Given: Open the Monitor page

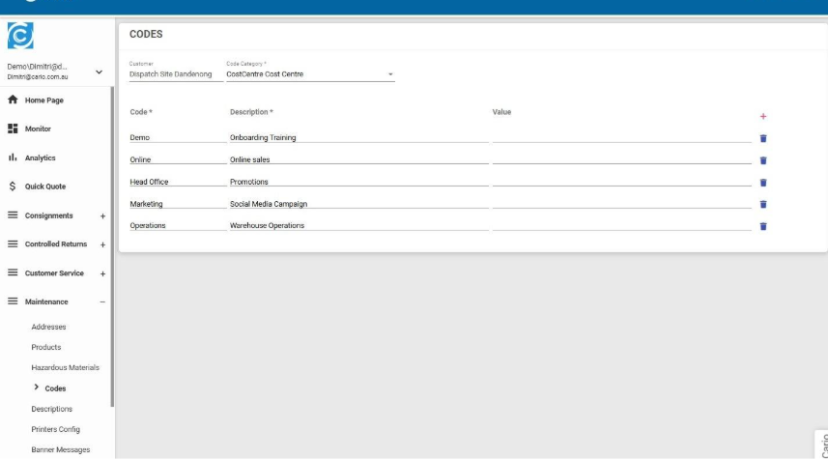Looking at the screenshot, I should [37, 129].
